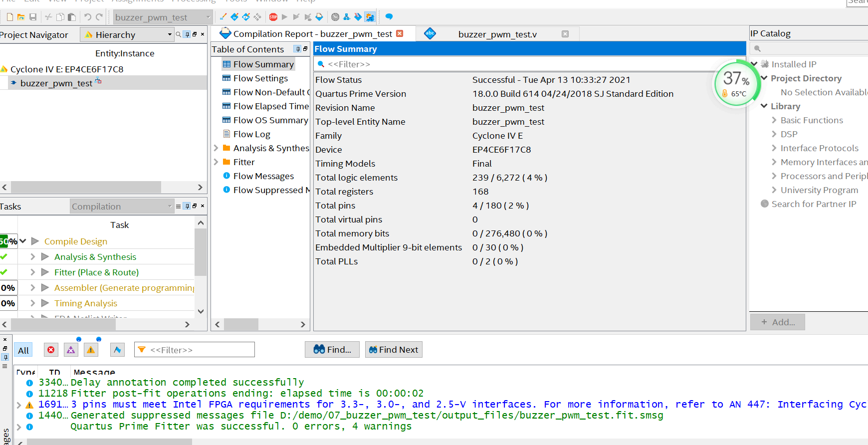868x445 pixels.
Task: Stop processing with the red STOP icon
Action: point(273,17)
